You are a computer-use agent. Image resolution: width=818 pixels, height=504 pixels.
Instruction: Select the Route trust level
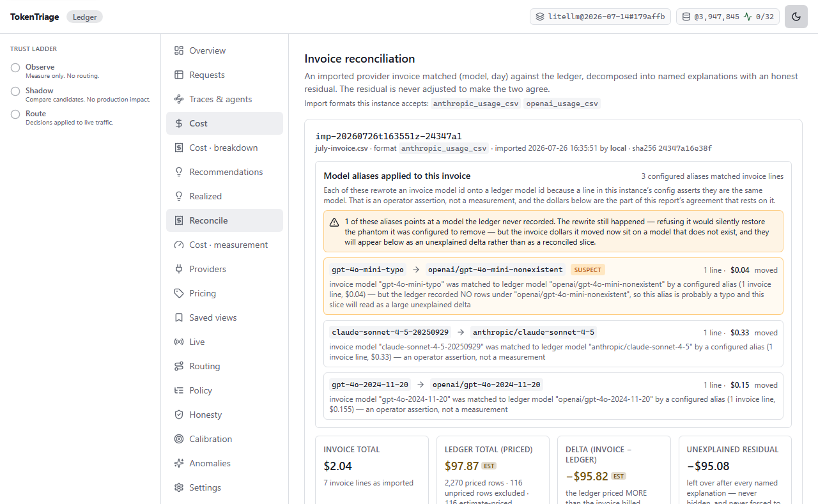pyautogui.click(x=15, y=114)
